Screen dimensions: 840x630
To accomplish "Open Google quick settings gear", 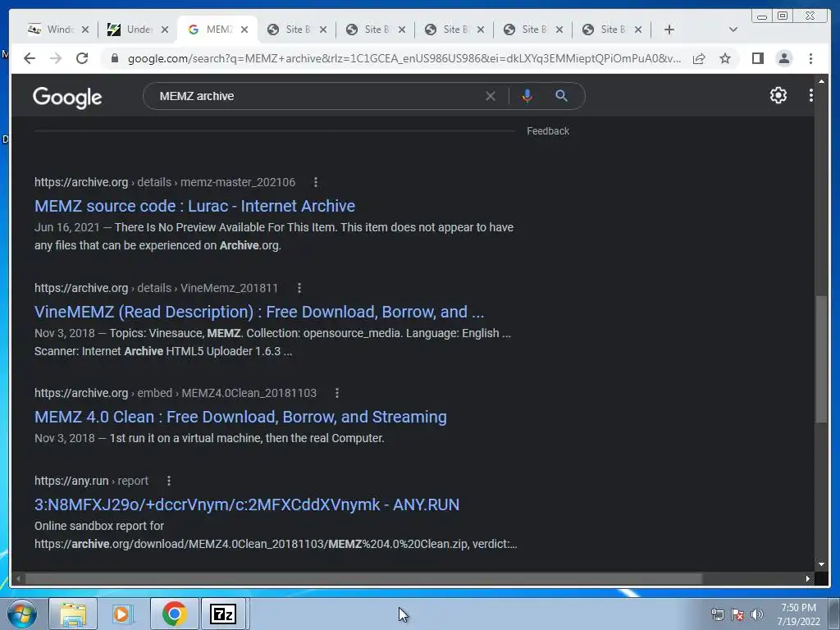I will pos(778,95).
